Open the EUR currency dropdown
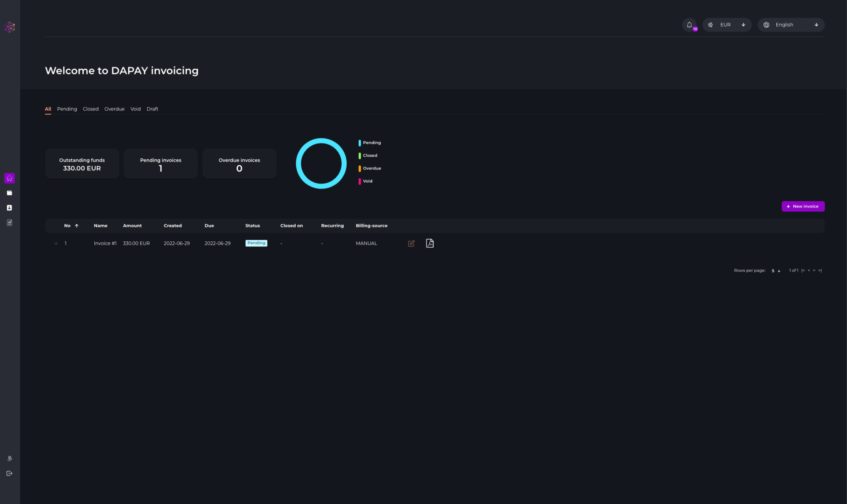847x504 pixels. click(x=727, y=25)
